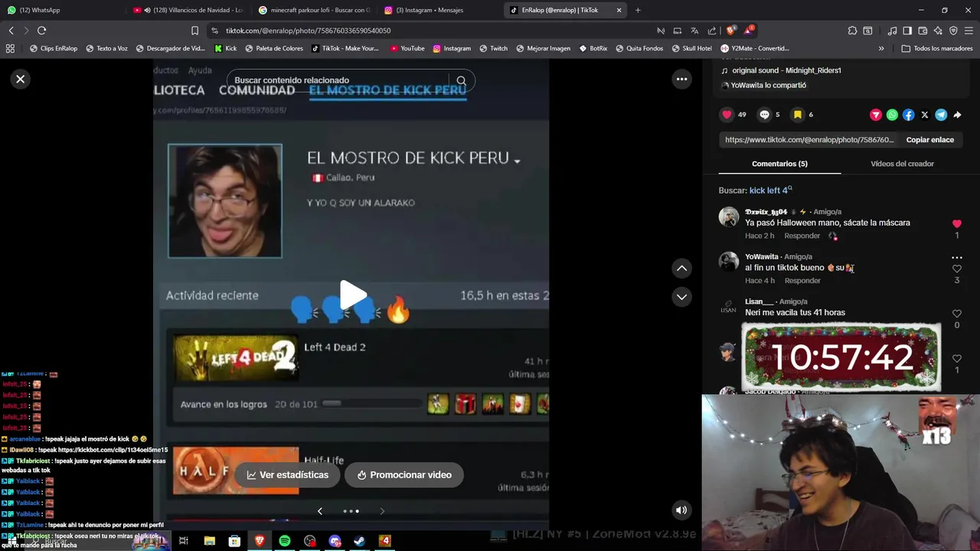Image resolution: width=980 pixels, height=551 pixels.
Task: Click Ver estadísticas button
Action: [x=287, y=474]
